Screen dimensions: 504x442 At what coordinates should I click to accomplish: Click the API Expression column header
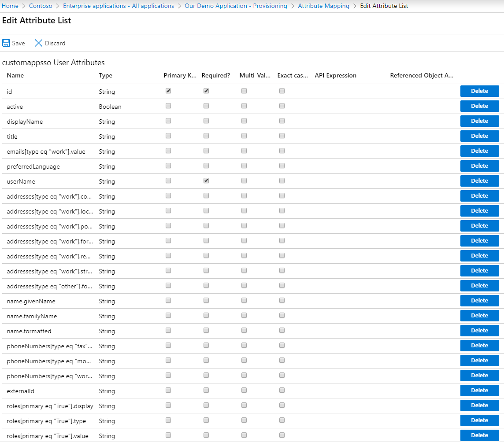tap(335, 76)
